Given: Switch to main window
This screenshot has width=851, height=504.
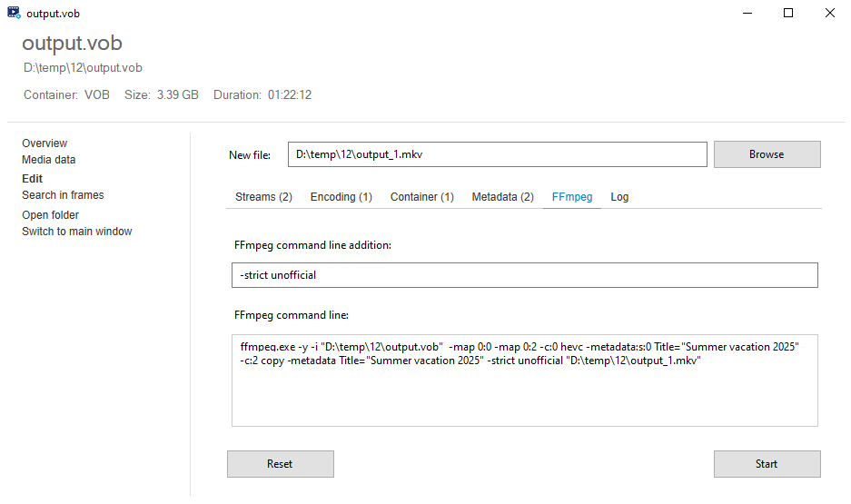Looking at the screenshot, I should point(77,231).
